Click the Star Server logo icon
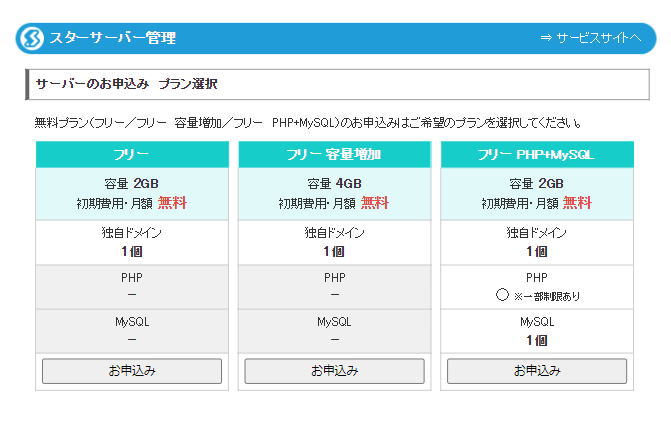This screenshot has width=671, height=441. pos(31,38)
